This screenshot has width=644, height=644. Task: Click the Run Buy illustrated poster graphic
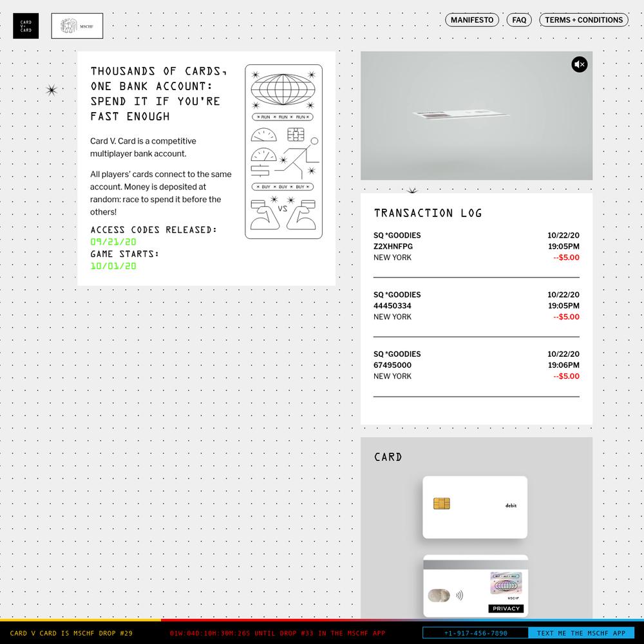coord(284,151)
